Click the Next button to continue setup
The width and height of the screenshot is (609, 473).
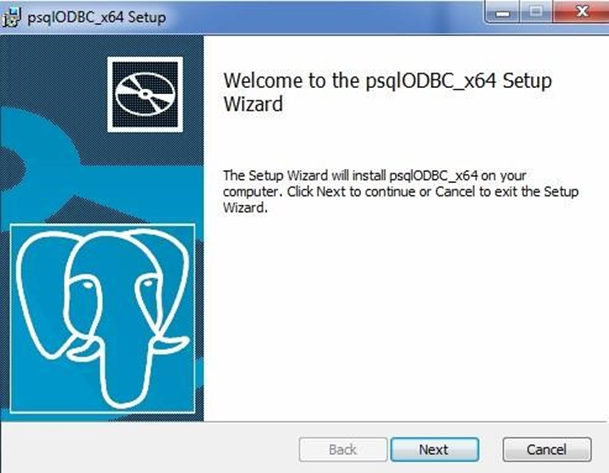(x=433, y=450)
